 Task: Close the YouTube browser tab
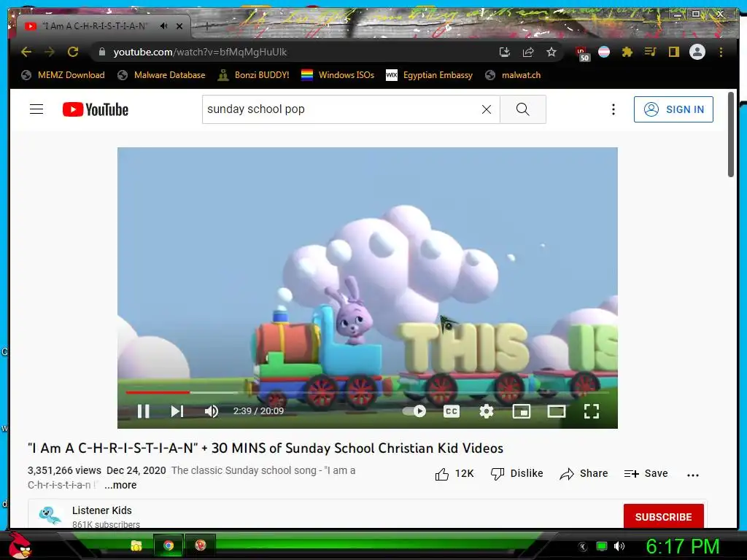[179, 26]
